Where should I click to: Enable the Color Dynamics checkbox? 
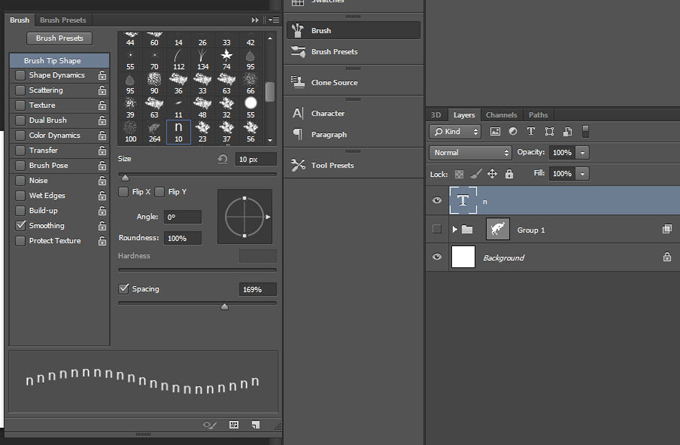click(x=20, y=136)
